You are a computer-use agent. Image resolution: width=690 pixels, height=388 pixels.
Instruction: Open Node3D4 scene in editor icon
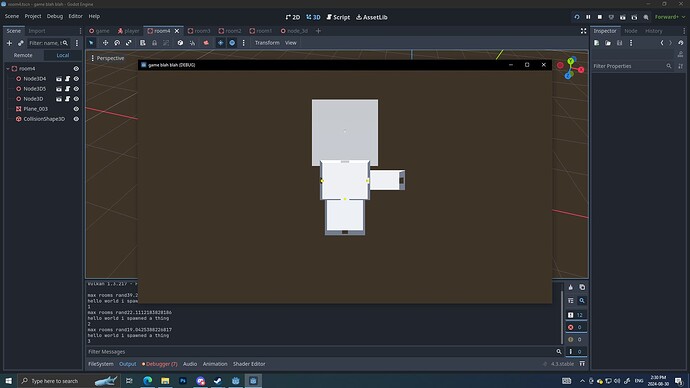click(x=59, y=79)
